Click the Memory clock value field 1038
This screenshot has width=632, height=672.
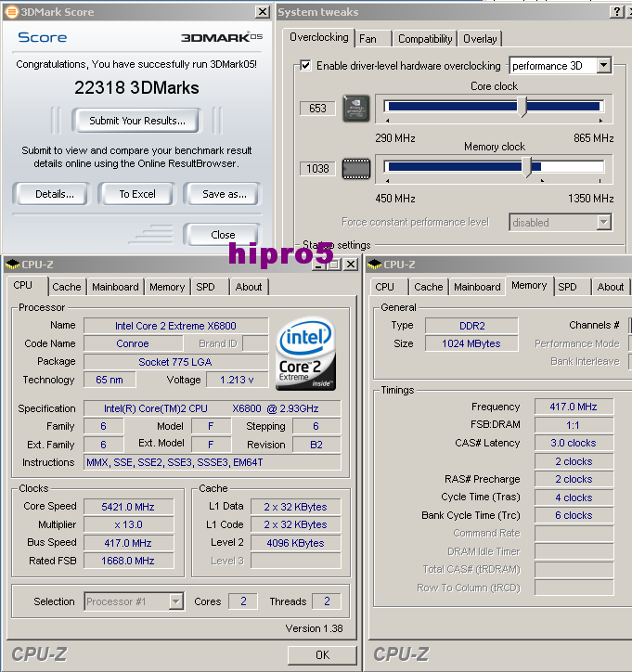point(317,169)
